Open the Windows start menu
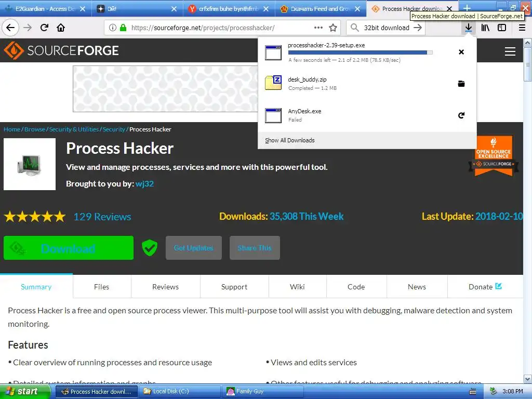 point(25,391)
